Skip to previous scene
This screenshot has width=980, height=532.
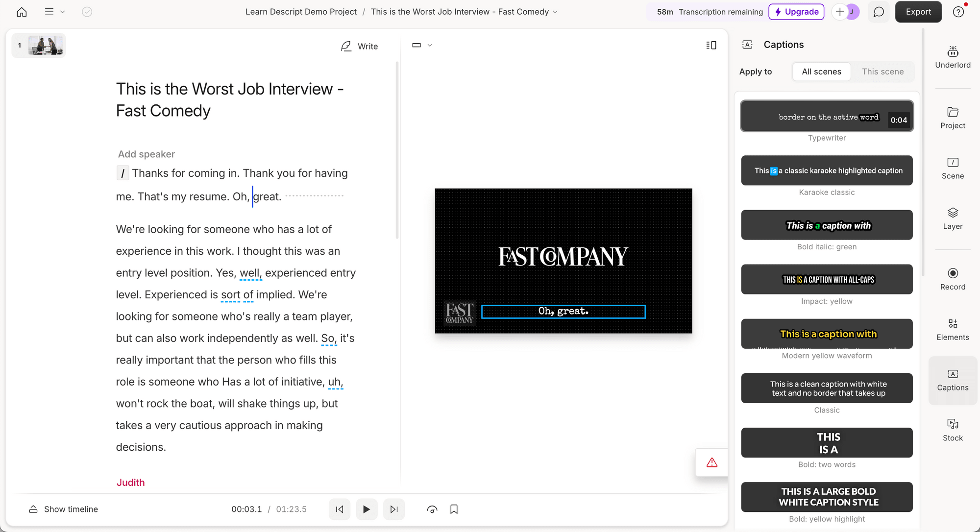(x=340, y=509)
